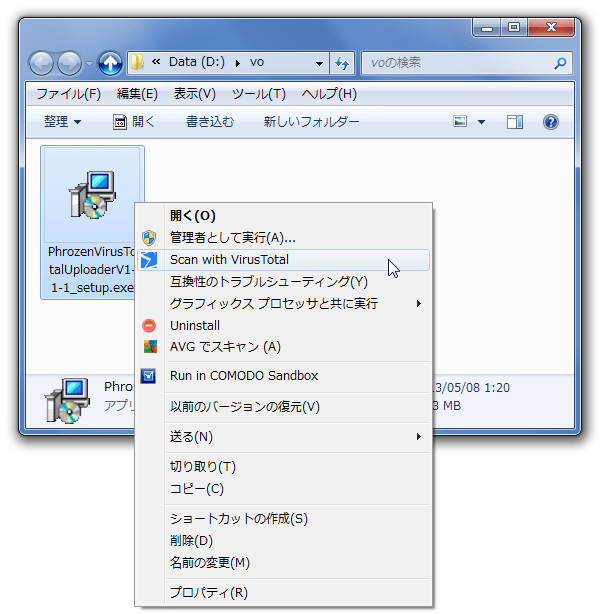Open 編集(E) menu
This screenshot has width=602, height=614.
pos(137,94)
